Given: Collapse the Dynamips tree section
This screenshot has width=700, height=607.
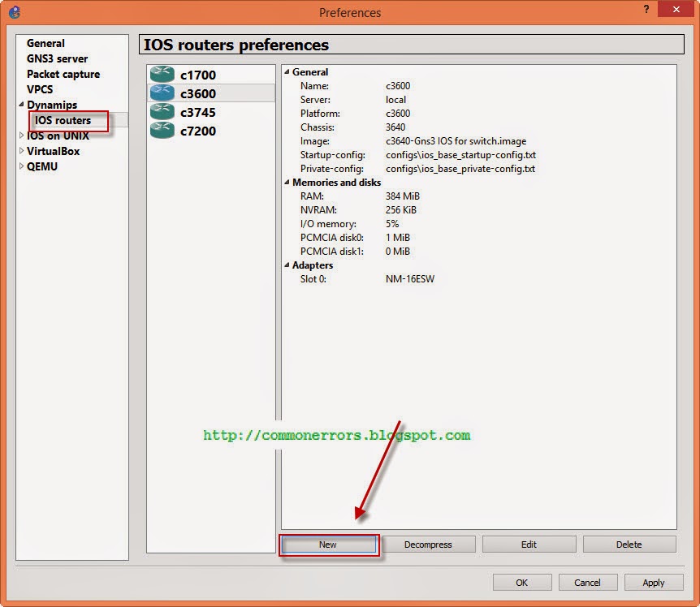Looking at the screenshot, I should click(21, 105).
